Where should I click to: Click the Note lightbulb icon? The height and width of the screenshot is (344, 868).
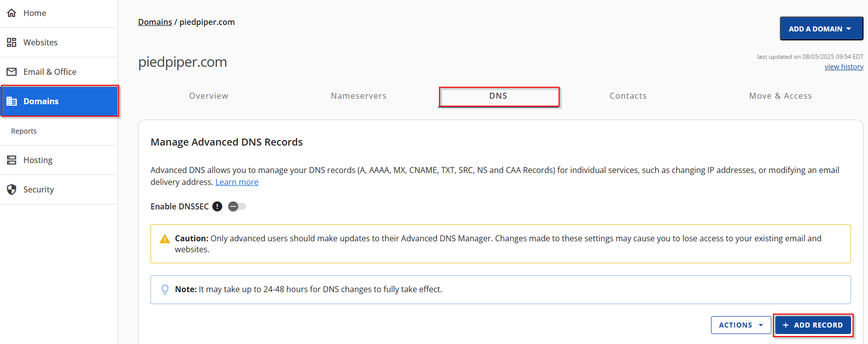point(165,290)
